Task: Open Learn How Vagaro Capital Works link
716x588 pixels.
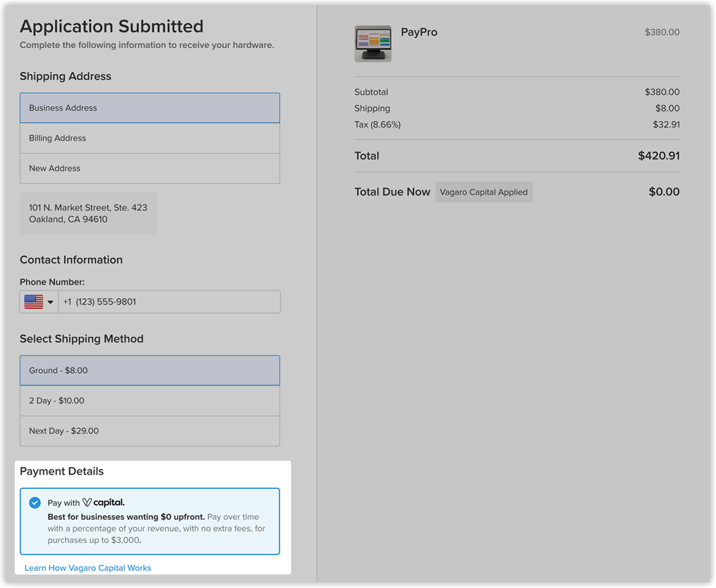Action: pyautogui.click(x=87, y=568)
